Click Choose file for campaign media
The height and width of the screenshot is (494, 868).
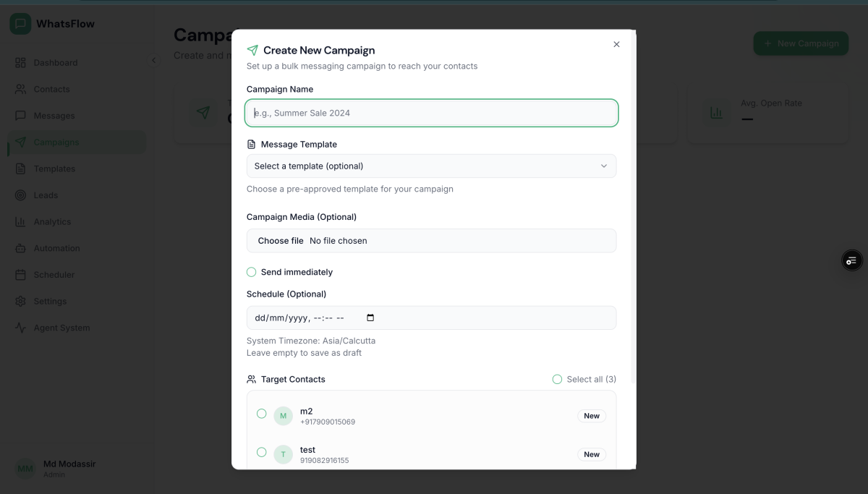pyautogui.click(x=281, y=241)
